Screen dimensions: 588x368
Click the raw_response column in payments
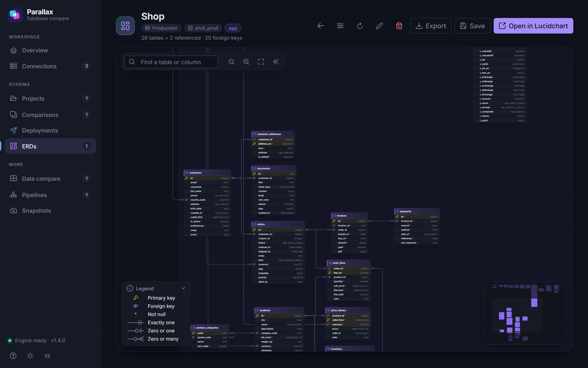[417, 243]
